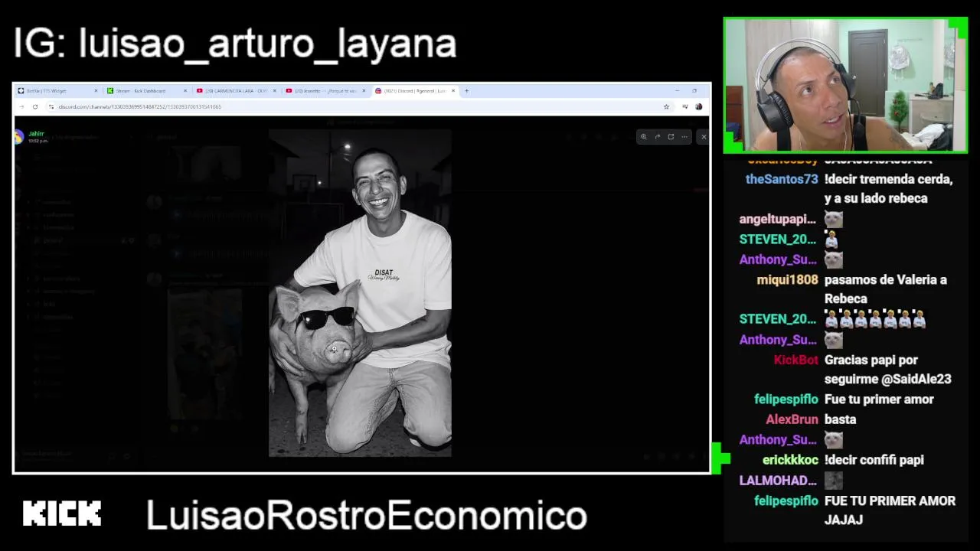This screenshot has height=551, width=980.
Task: Reload the Discord page
Action: pyautogui.click(x=34, y=106)
